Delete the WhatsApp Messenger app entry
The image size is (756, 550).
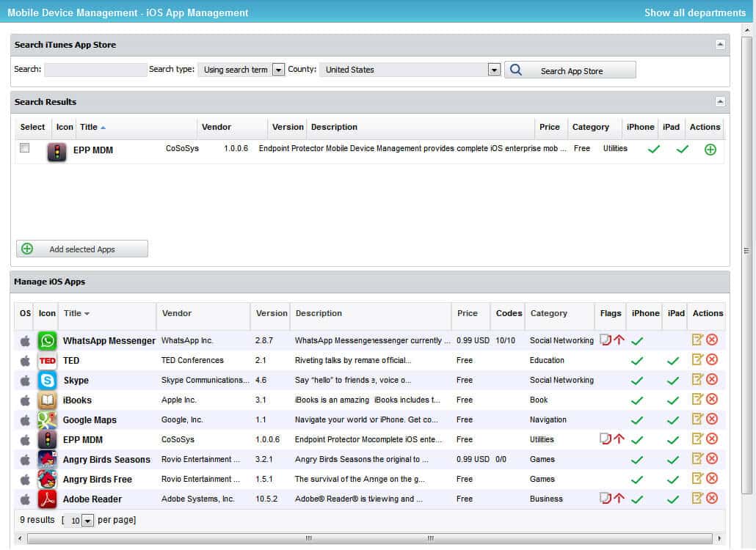[712, 340]
